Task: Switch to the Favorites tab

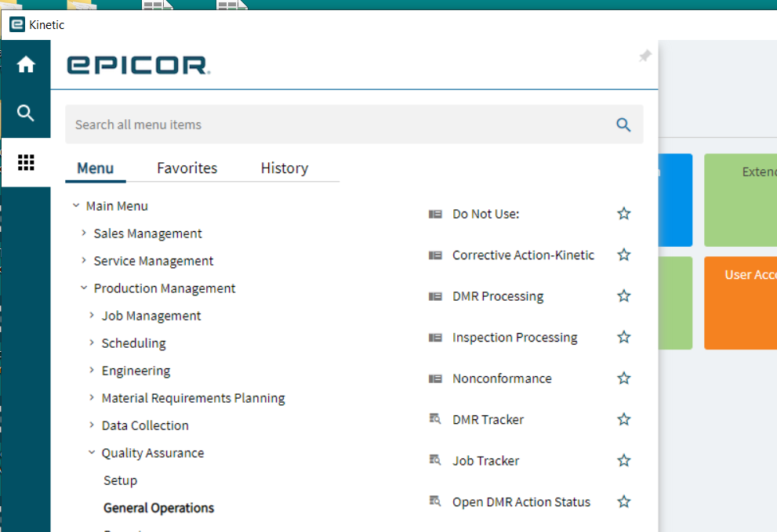Action: [187, 168]
